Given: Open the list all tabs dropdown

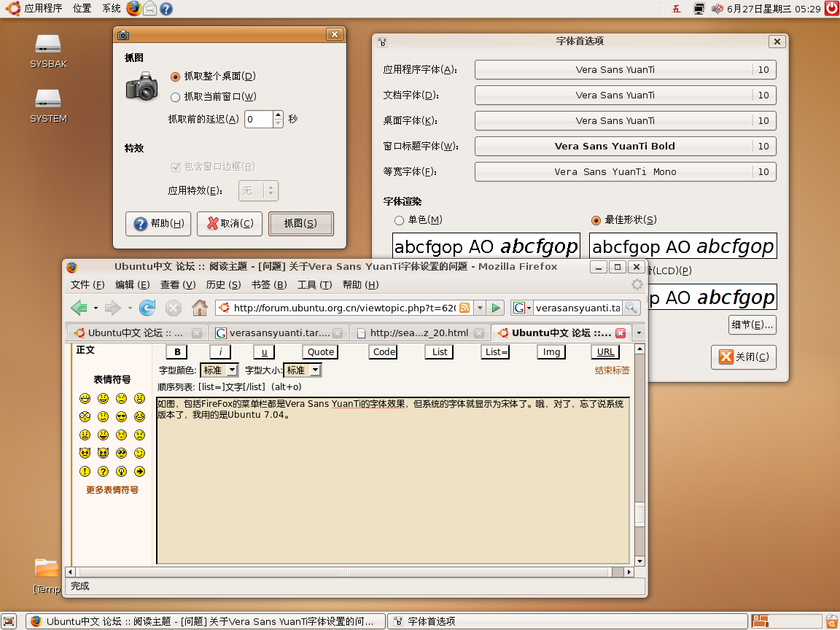Looking at the screenshot, I should tap(639, 333).
